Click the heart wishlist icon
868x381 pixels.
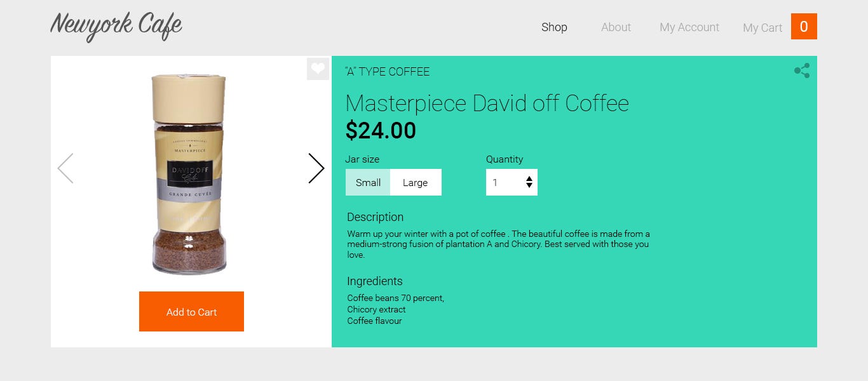point(318,69)
